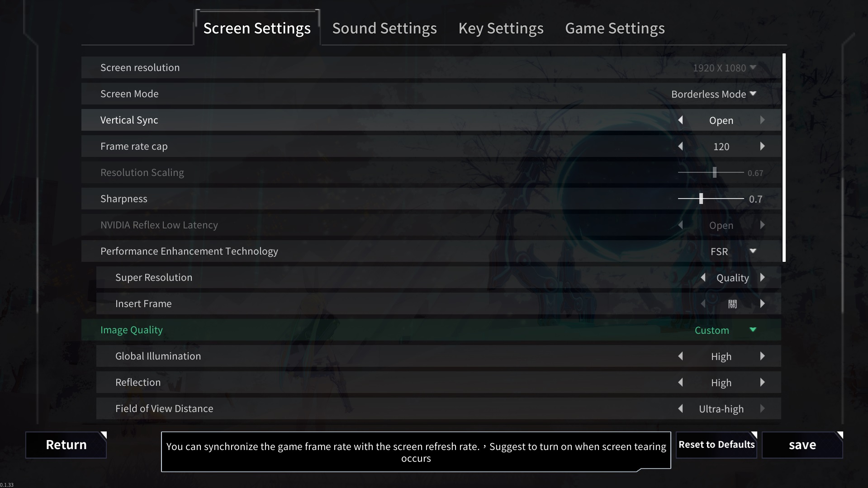Increase the Frame rate cap with right arrow
The height and width of the screenshot is (488, 868).
763,147
